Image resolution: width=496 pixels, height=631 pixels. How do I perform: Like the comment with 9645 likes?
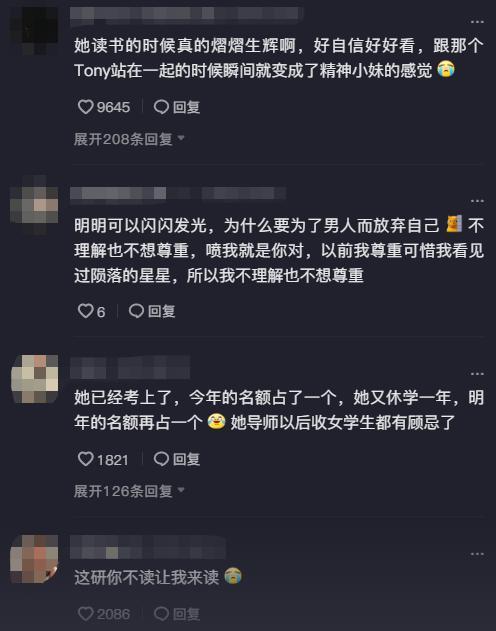pos(85,107)
